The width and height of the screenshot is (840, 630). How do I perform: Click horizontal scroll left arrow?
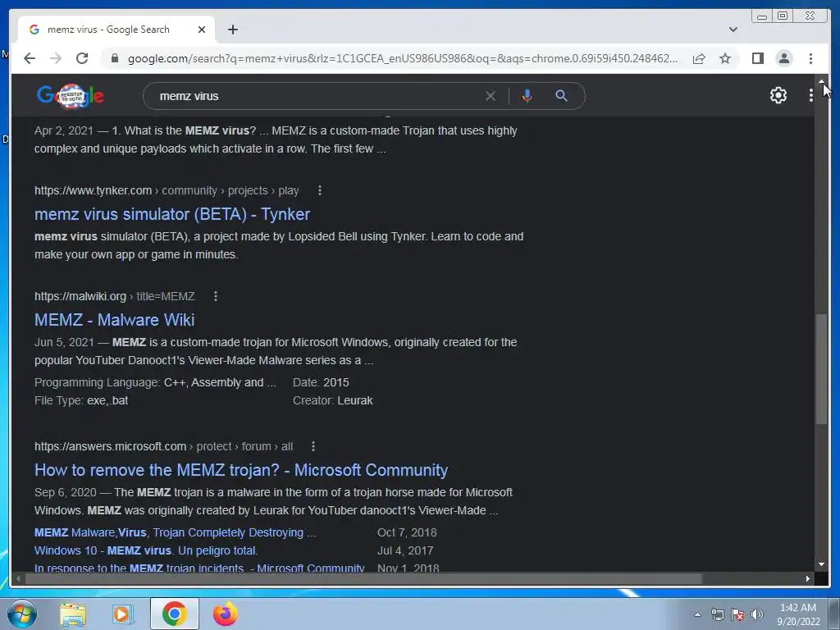(x=18, y=578)
